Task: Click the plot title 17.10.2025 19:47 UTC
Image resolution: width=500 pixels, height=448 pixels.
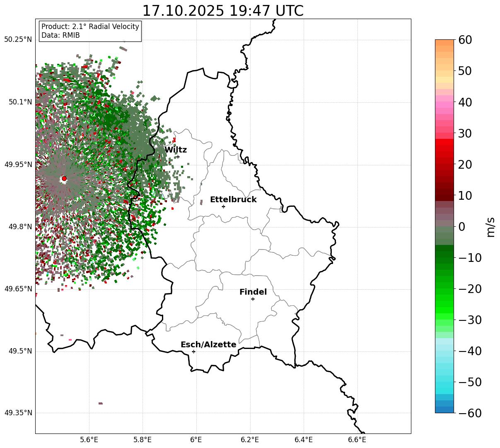Action: 223,11
